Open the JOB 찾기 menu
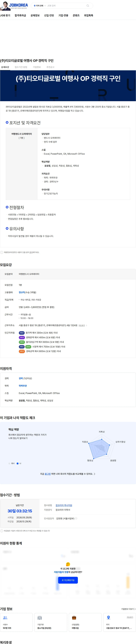Viewport: 136px width, 644px height. (x=5, y=15)
